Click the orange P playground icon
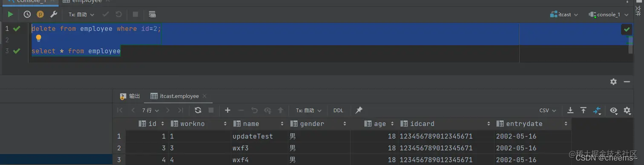Screen dimensions: 644x165 (x=40, y=14)
